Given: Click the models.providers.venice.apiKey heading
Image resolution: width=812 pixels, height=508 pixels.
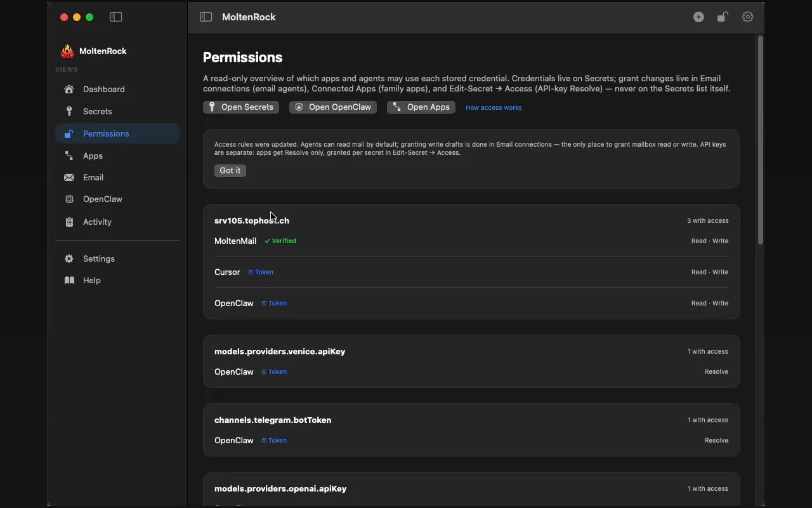Looking at the screenshot, I should point(280,352).
